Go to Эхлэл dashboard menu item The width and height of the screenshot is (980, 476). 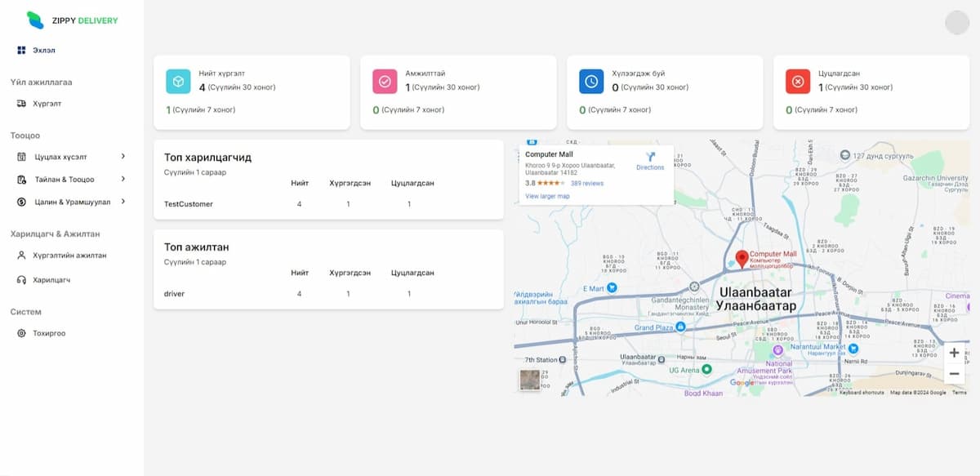pos(43,51)
